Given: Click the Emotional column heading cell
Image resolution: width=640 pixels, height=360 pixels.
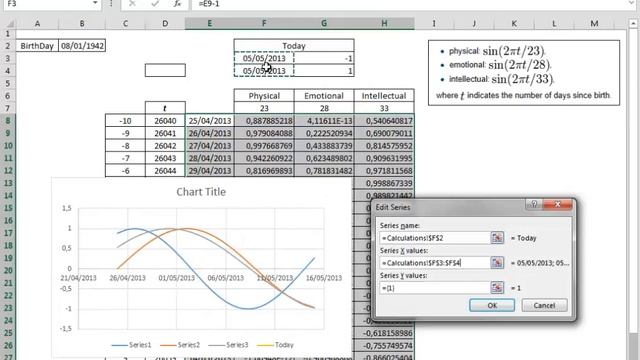Looking at the screenshot, I should coord(324,96).
